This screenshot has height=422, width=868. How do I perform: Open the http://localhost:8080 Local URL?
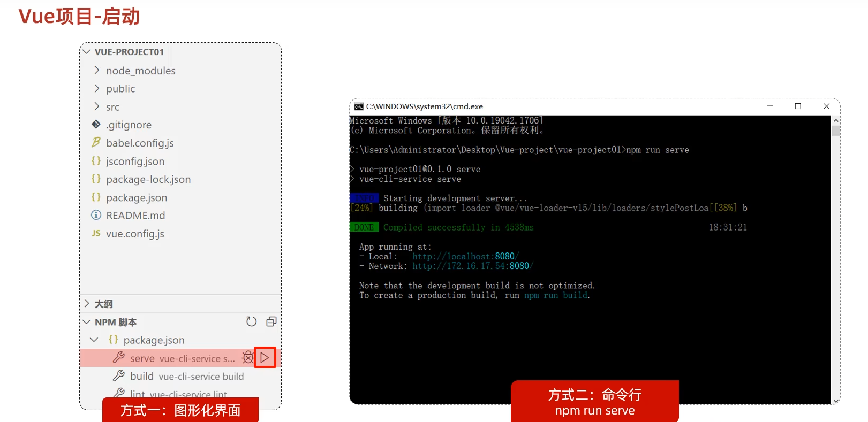[x=465, y=257]
